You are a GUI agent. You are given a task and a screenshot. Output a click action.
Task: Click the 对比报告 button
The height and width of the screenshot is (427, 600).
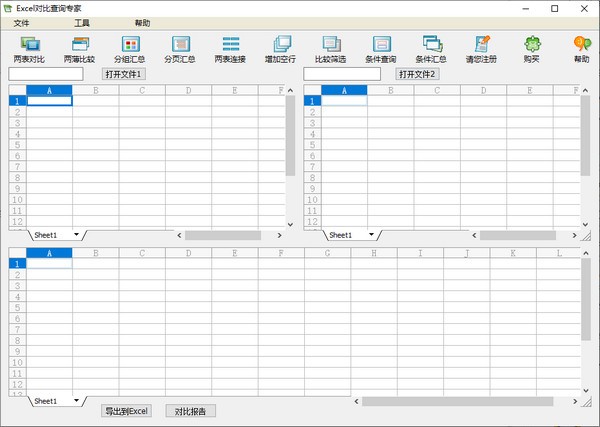point(191,411)
